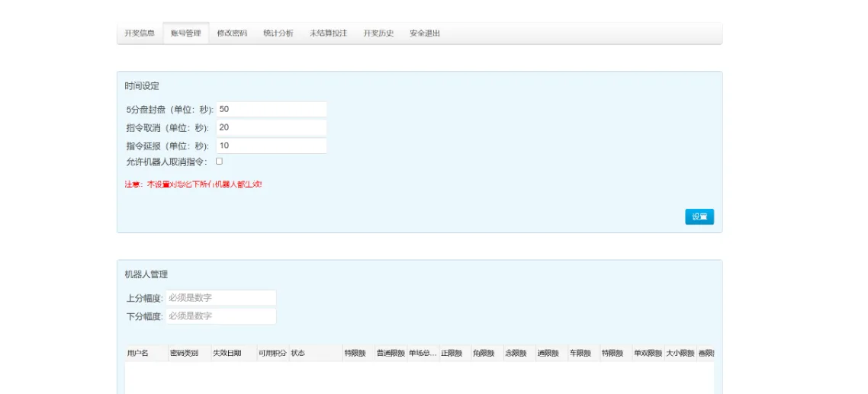The image size is (868, 394).
Task: Select the 指令延报 seconds input field
Action: tap(272, 146)
